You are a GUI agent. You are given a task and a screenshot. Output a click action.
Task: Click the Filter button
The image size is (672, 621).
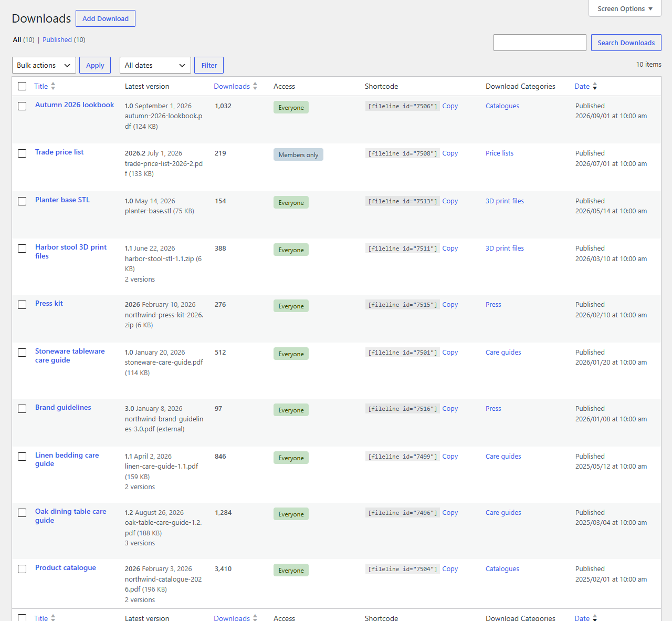click(209, 65)
